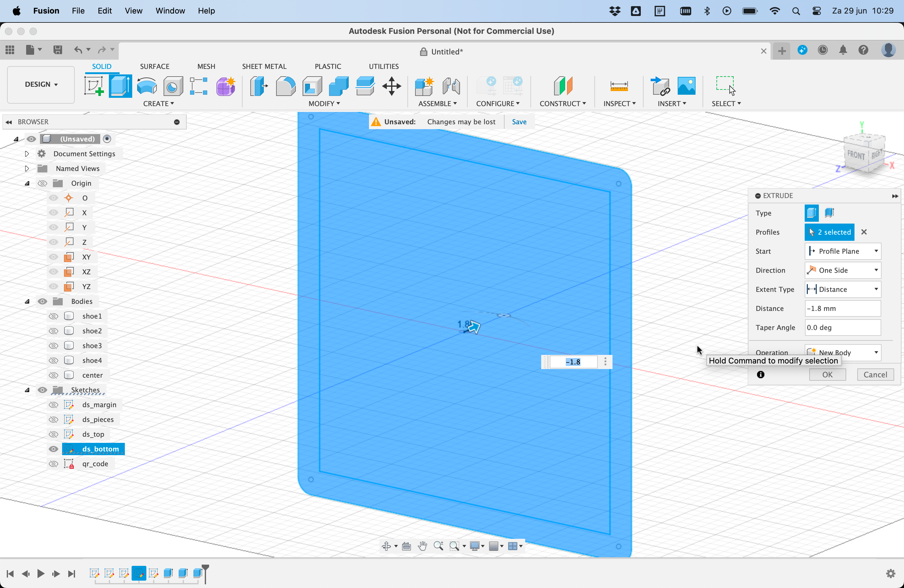Switch to the MESH tab
The height and width of the screenshot is (588, 904).
206,66
